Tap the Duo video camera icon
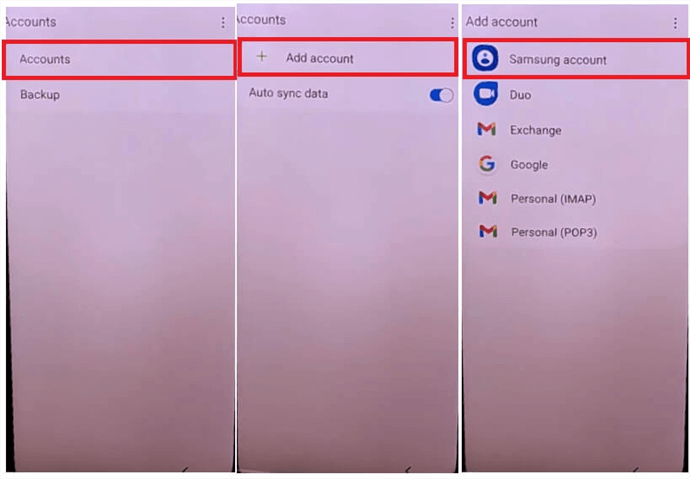This screenshot has height=479, width=690. (x=486, y=94)
